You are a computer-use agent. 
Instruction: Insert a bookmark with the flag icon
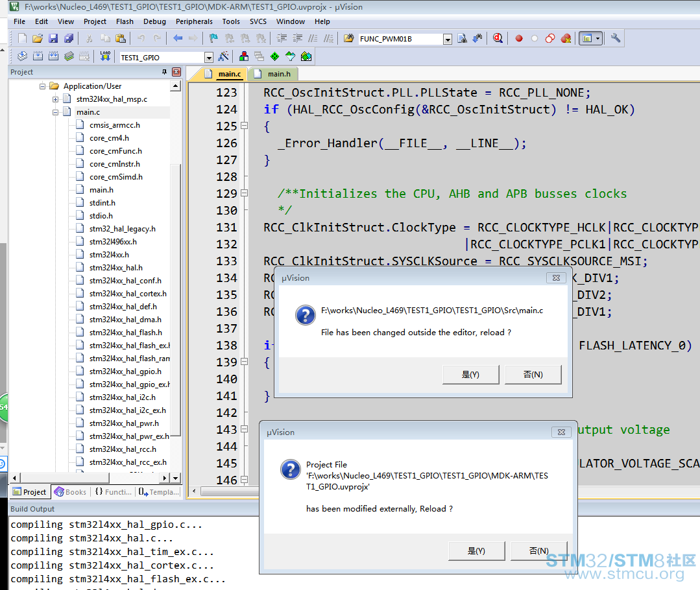pyautogui.click(x=213, y=38)
